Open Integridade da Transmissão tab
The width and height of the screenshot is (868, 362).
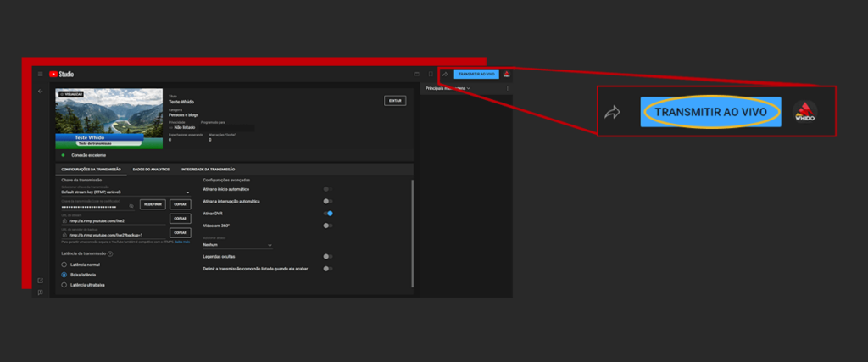pos(209,170)
